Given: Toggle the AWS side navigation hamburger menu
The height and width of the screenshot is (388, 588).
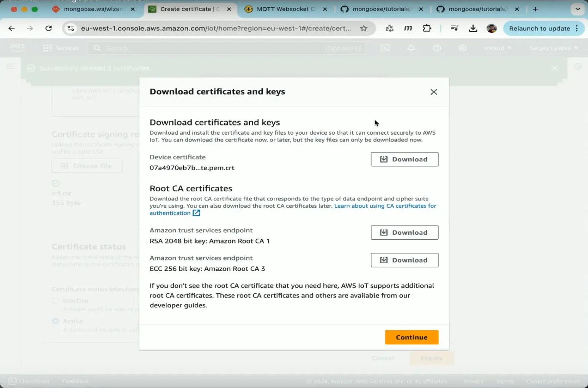Looking at the screenshot, I should [x=11, y=67].
